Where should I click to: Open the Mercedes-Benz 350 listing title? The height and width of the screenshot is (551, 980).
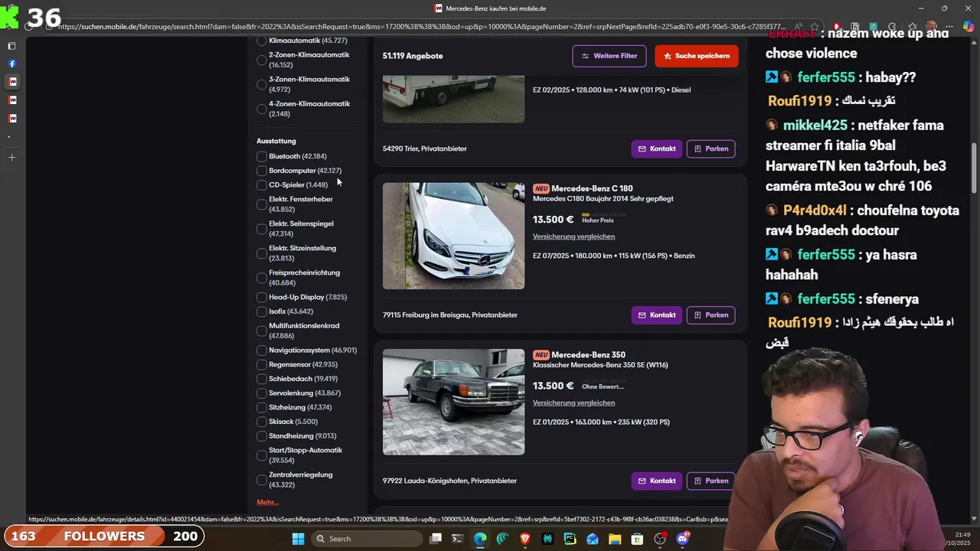click(588, 354)
